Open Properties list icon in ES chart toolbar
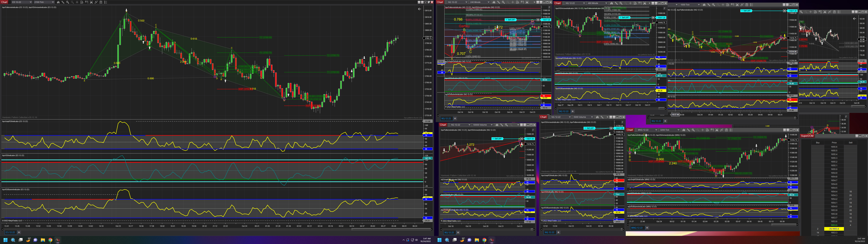This screenshot has height=244, width=868. [105, 2]
